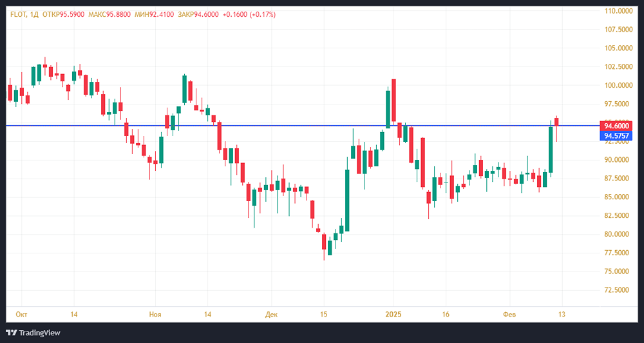644x343 pixels.
Task: Click the Дек date axis label
Action: pyautogui.click(x=272, y=315)
